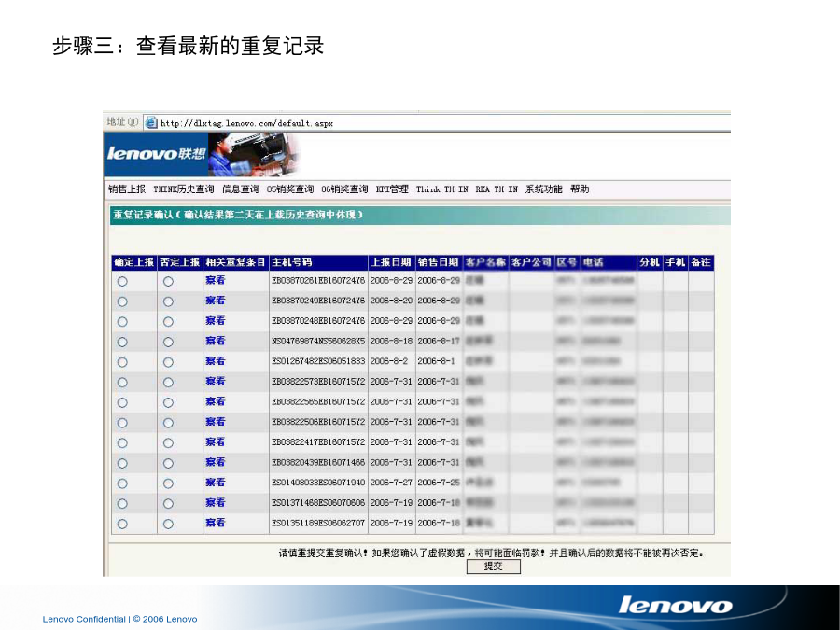Click host number cell NS04769874NS560628X5
The image size is (840, 630).
coord(318,342)
